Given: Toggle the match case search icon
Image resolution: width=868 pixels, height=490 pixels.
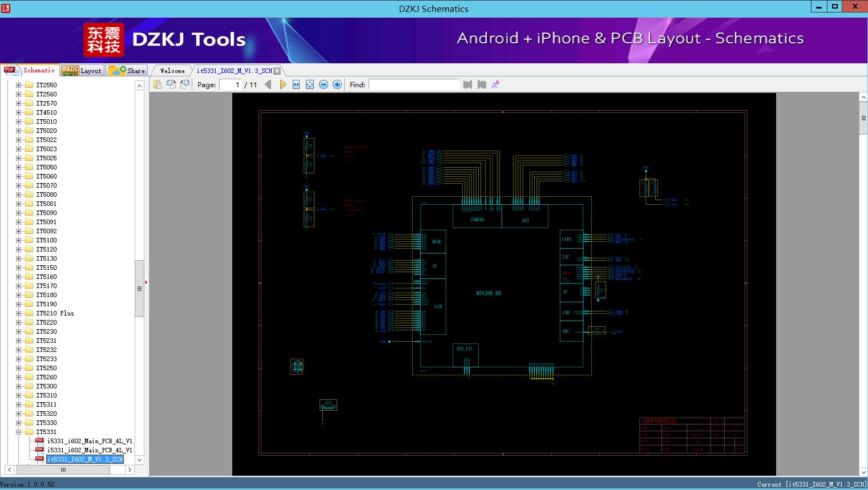Looking at the screenshot, I should point(495,84).
